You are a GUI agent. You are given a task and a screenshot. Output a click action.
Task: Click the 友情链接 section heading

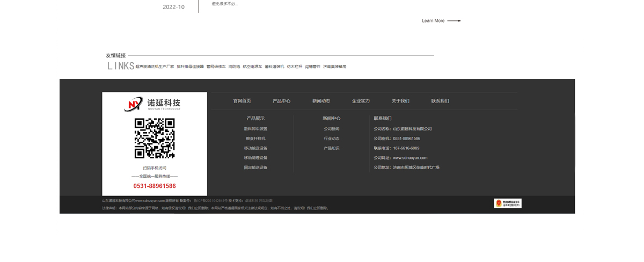tap(116, 55)
